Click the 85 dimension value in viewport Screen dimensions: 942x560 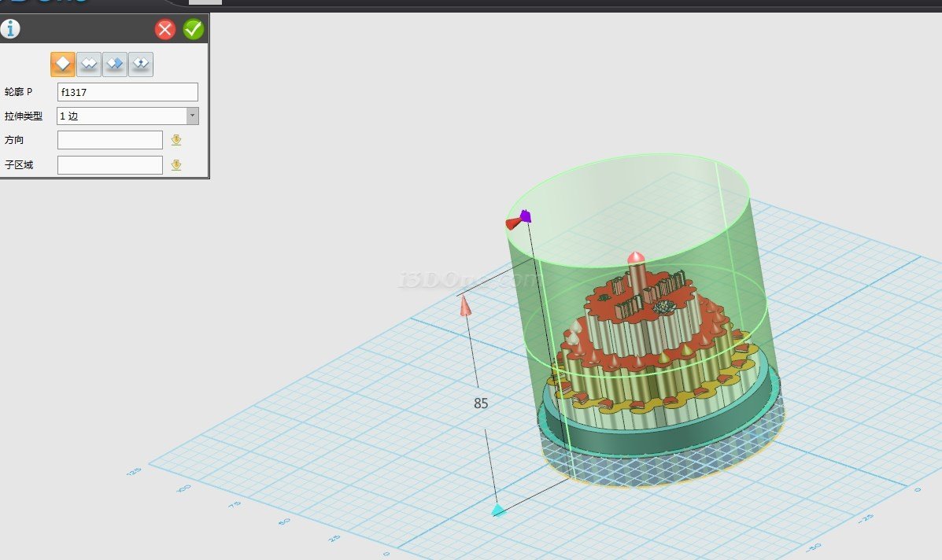click(x=481, y=403)
